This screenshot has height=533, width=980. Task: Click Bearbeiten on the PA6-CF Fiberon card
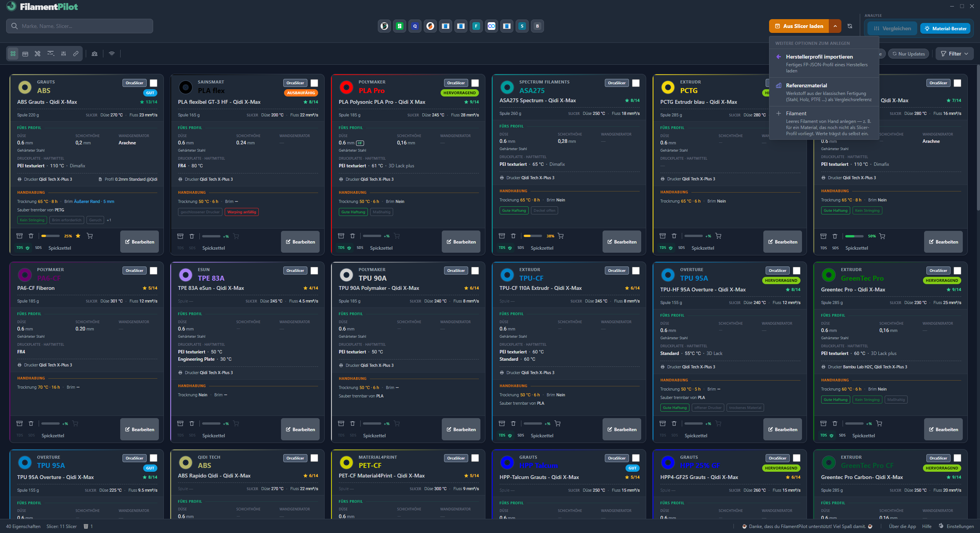click(139, 429)
